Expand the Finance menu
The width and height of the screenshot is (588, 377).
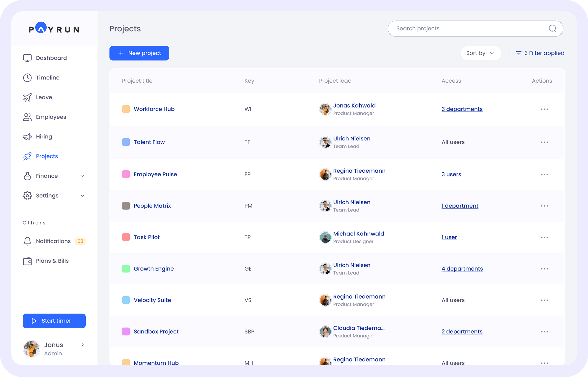click(x=82, y=176)
